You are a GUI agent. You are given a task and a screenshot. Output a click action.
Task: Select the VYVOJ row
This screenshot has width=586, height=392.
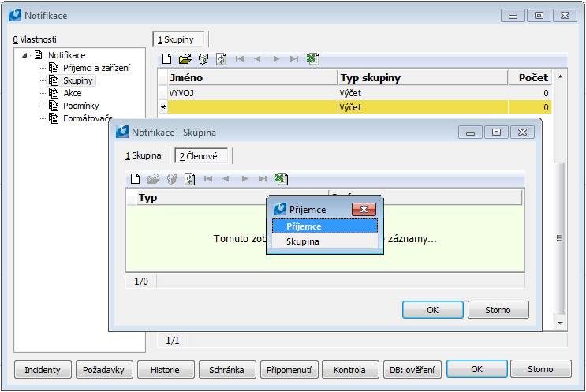[354, 93]
